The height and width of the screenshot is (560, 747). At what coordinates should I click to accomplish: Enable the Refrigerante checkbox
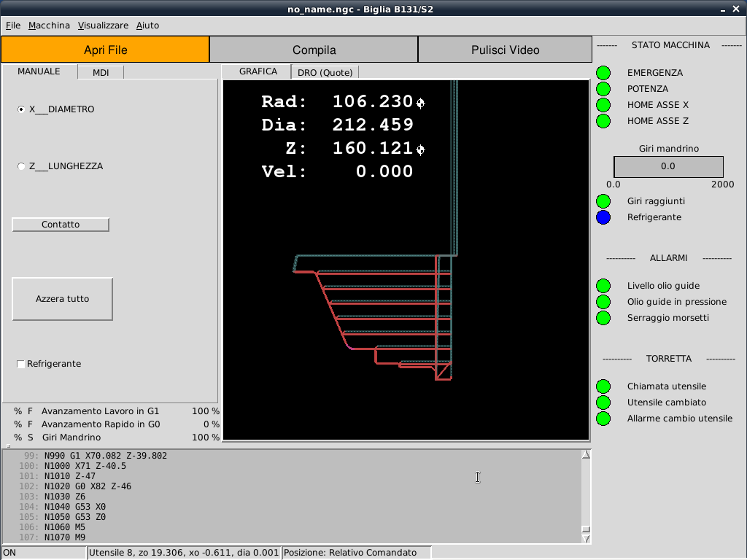[21, 364]
